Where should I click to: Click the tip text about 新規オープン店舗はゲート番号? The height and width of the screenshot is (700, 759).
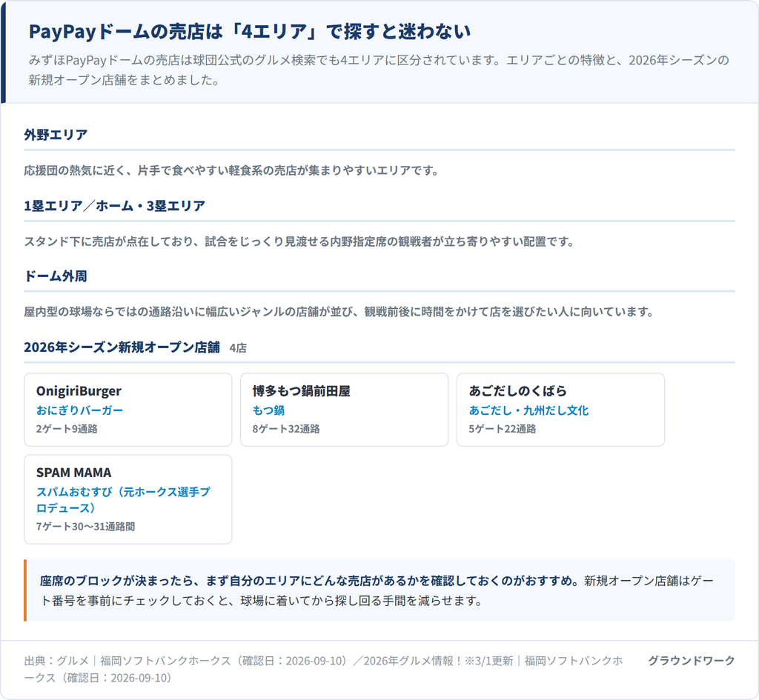pyautogui.click(x=377, y=590)
